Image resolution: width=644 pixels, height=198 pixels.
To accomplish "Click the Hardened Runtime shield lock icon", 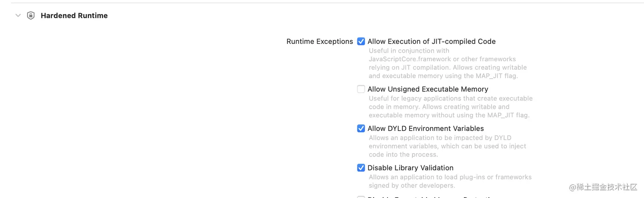I will coord(31,16).
